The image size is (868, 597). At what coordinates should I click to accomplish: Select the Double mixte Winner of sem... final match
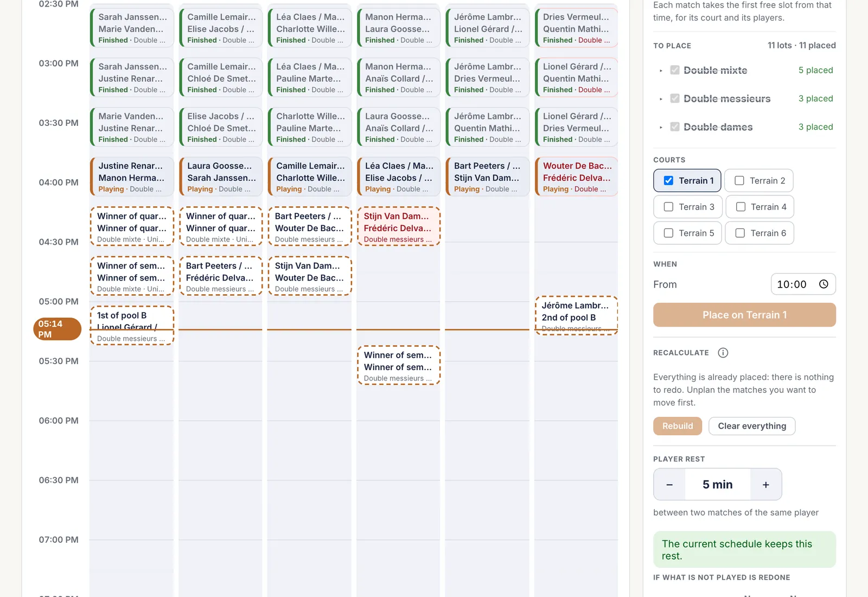(x=132, y=276)
